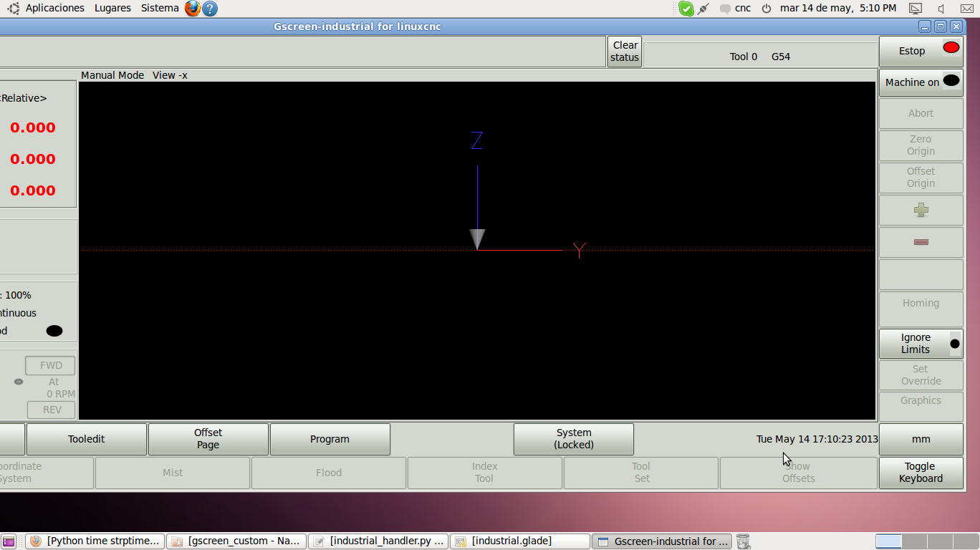Click the Tool Set button

pyautogui.click(x=641, y=473)
